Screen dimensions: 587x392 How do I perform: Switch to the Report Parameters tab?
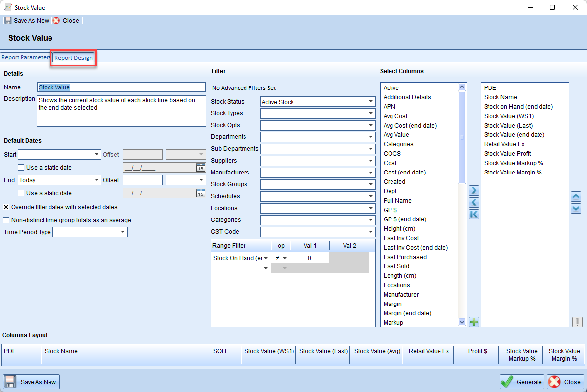point(26,58)
